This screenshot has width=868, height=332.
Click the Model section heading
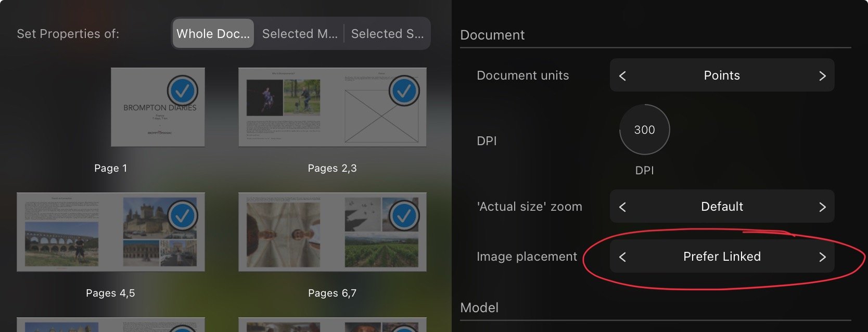479,308
